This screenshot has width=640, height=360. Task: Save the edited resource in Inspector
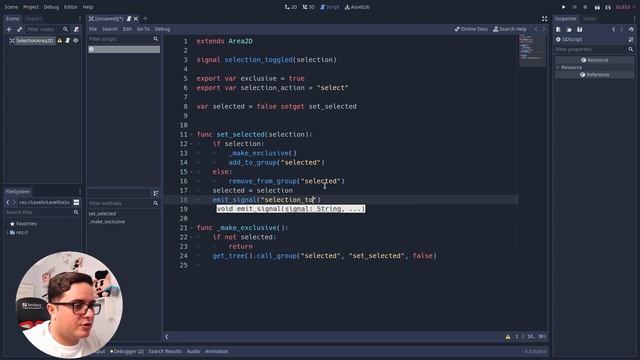[580, 29]
